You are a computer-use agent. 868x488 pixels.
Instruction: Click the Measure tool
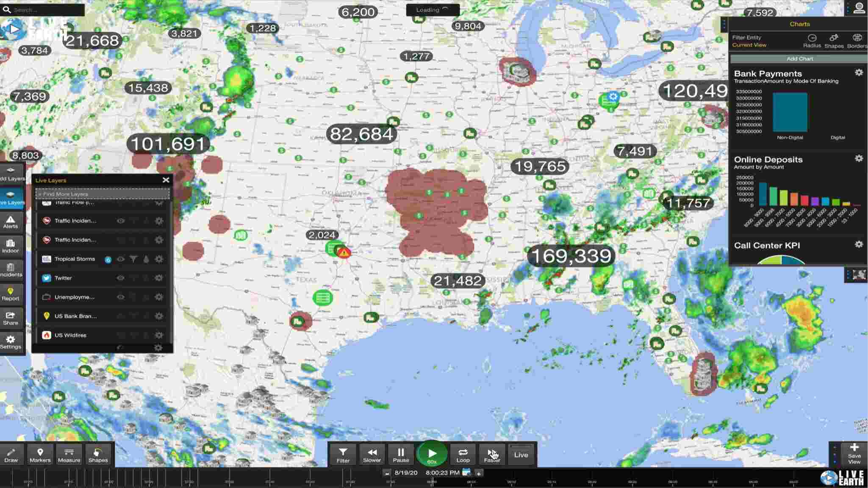pyautogui.click(x=69, y=454)
